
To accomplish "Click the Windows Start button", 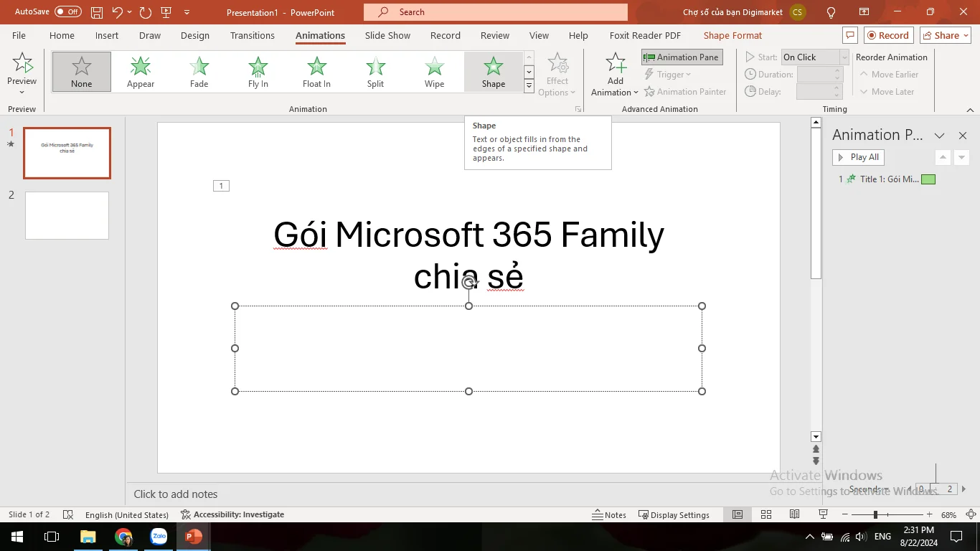I will tap(17, 537).
